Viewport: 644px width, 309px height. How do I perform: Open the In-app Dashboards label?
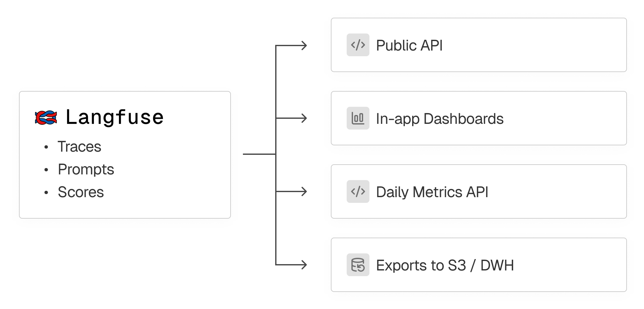[439, 119]
